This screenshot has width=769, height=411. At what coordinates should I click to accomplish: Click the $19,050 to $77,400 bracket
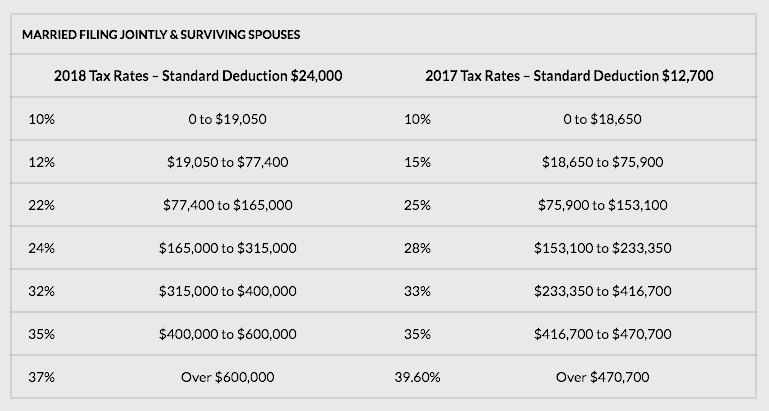click(227, 162)
